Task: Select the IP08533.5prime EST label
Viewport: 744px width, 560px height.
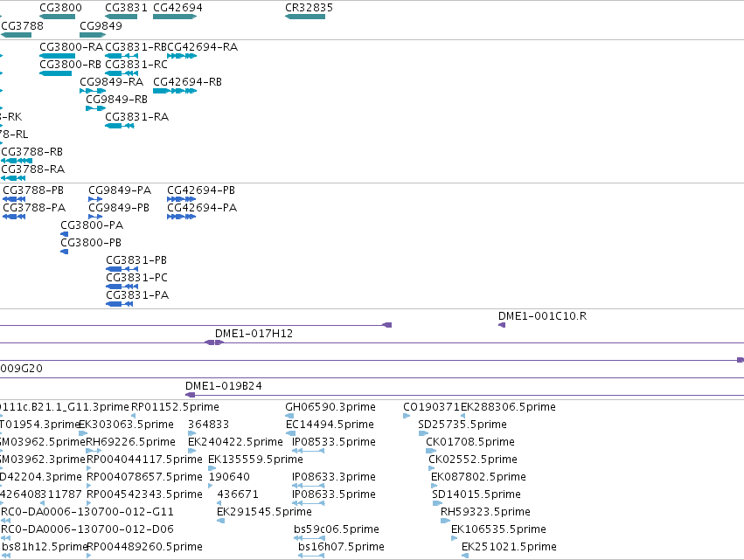Action: (x=334, y=442)
